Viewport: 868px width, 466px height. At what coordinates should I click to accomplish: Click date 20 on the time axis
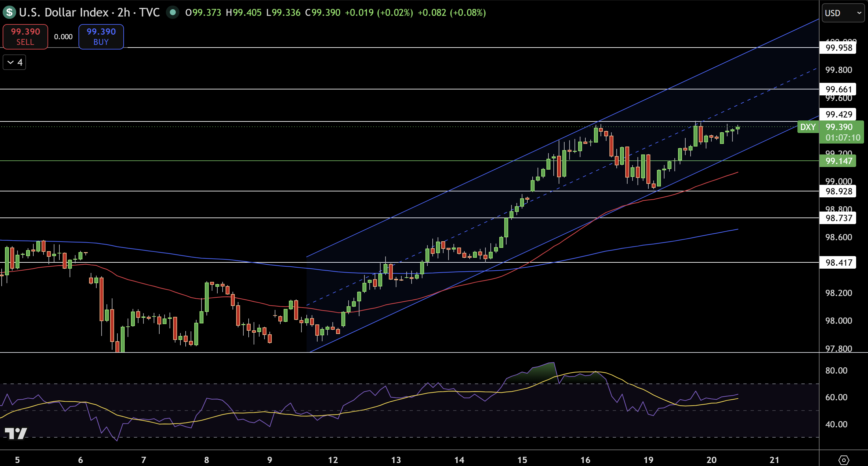711,460
